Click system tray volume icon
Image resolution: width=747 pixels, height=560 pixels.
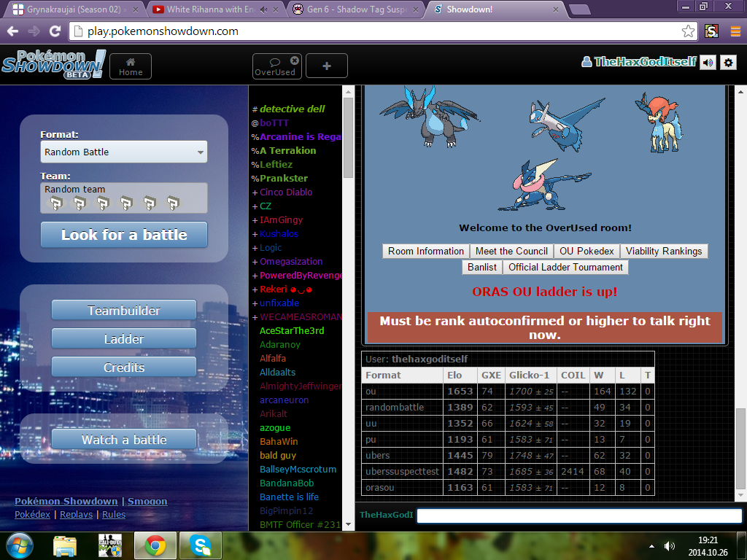click(670, 546)
